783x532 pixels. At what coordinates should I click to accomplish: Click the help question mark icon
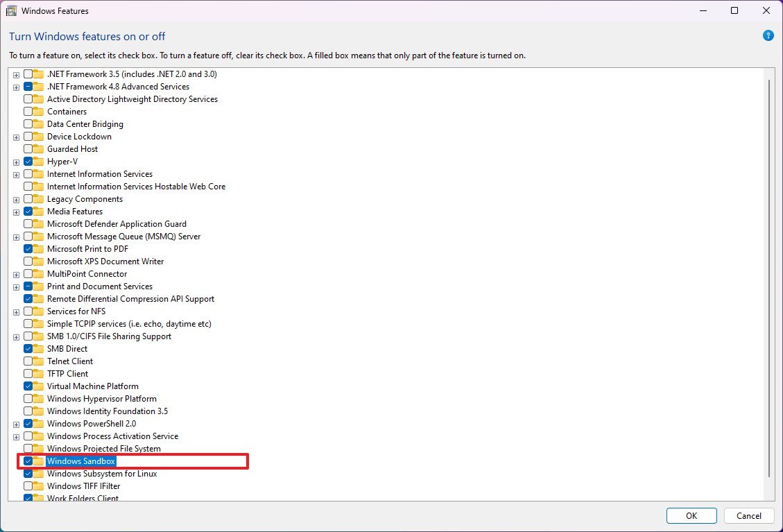click(x=768, y=35)
